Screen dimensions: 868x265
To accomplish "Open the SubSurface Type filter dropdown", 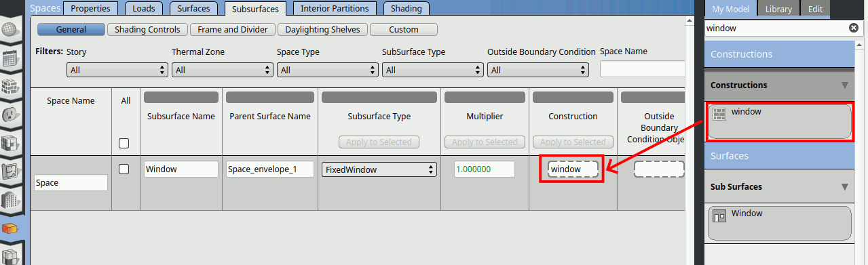I will coord(432,70).
